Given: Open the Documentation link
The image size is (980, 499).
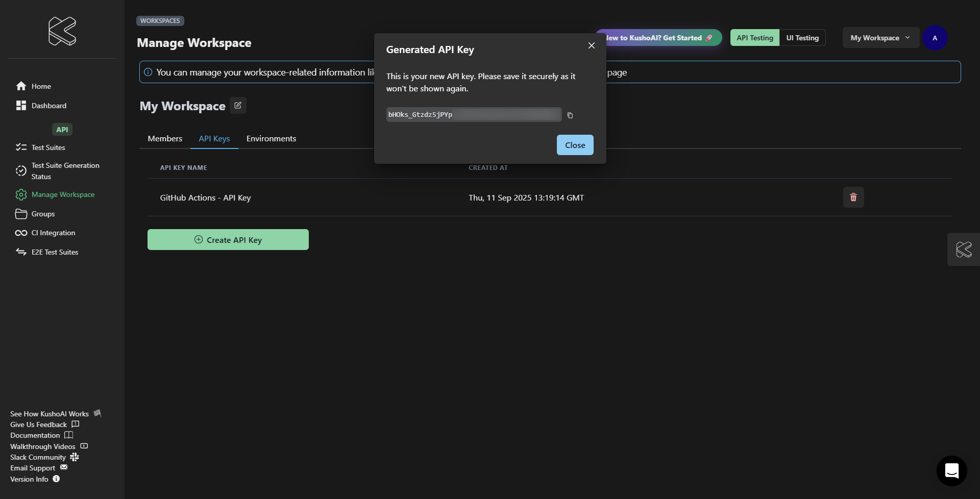Looking at the screenshot, I should click(x=35, y=435).
